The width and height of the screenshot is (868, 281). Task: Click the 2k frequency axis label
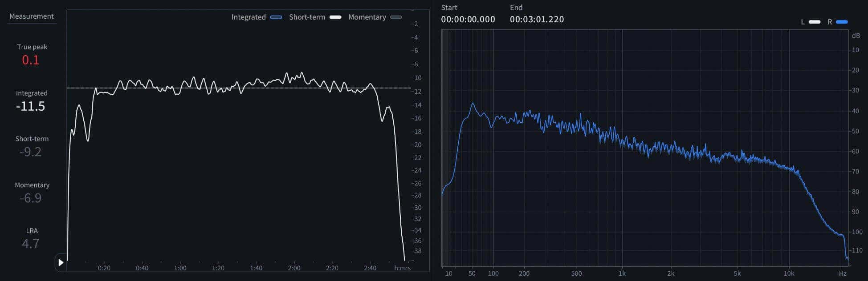pyautogui.click(x=671, y=273)
